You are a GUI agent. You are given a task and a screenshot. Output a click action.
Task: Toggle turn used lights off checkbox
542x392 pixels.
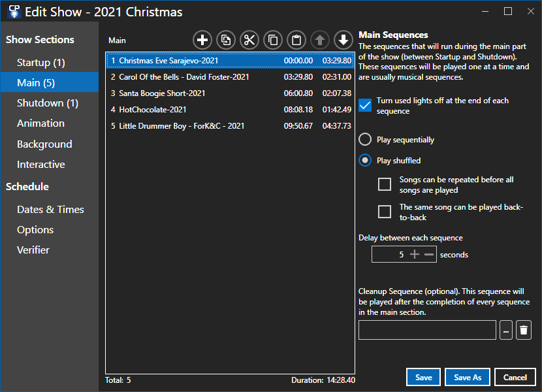365,106
